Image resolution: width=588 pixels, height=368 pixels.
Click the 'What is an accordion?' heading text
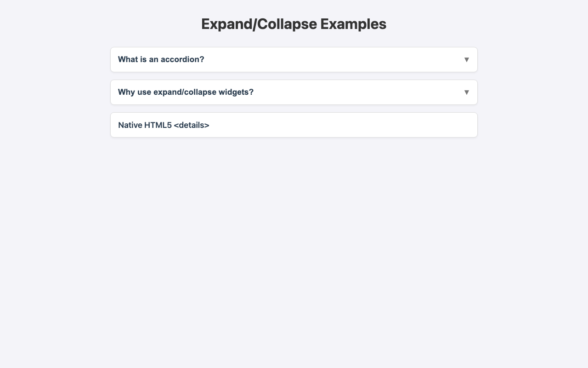(x=161, y=60)
